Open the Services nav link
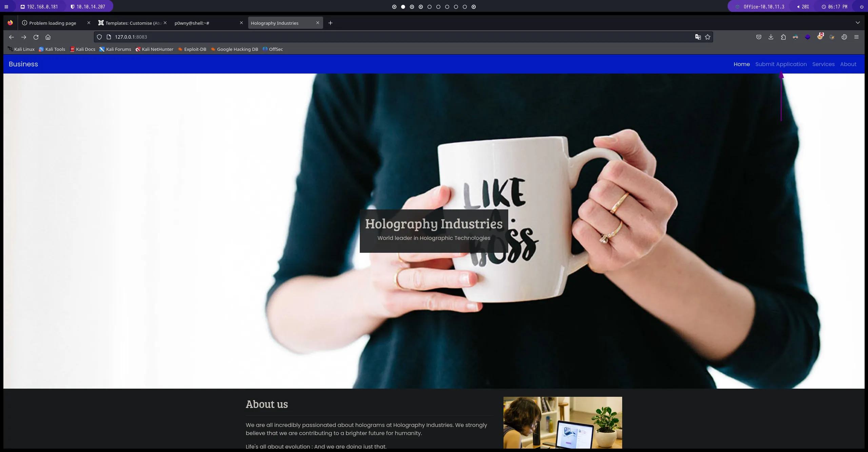 (823, 64)
